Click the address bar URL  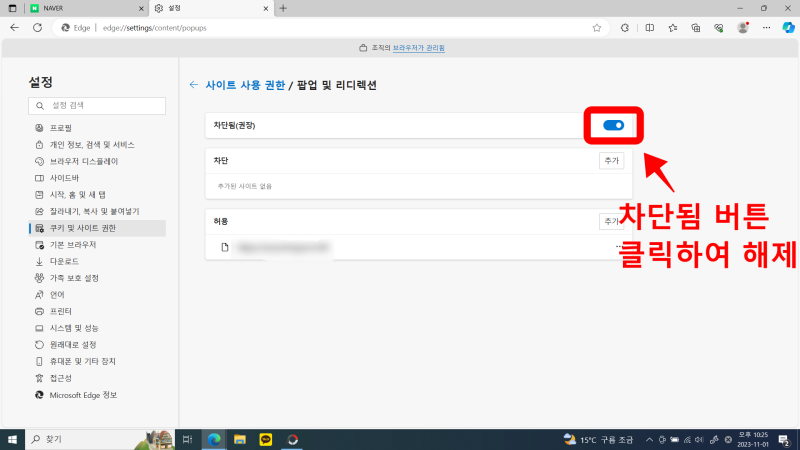pos(155,28)
